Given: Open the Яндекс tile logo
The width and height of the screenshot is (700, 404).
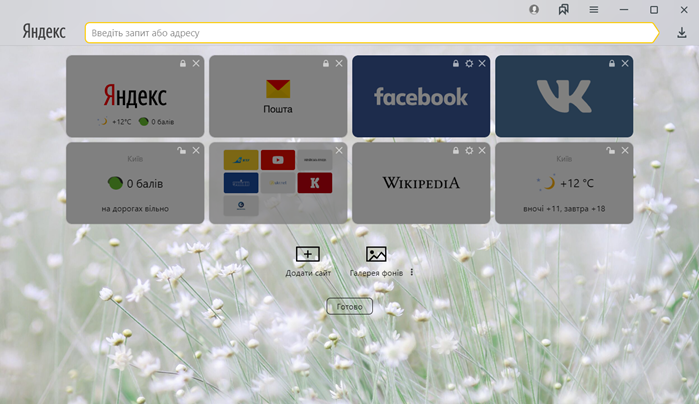Looking at the screenshot, I should click(135, 96).
